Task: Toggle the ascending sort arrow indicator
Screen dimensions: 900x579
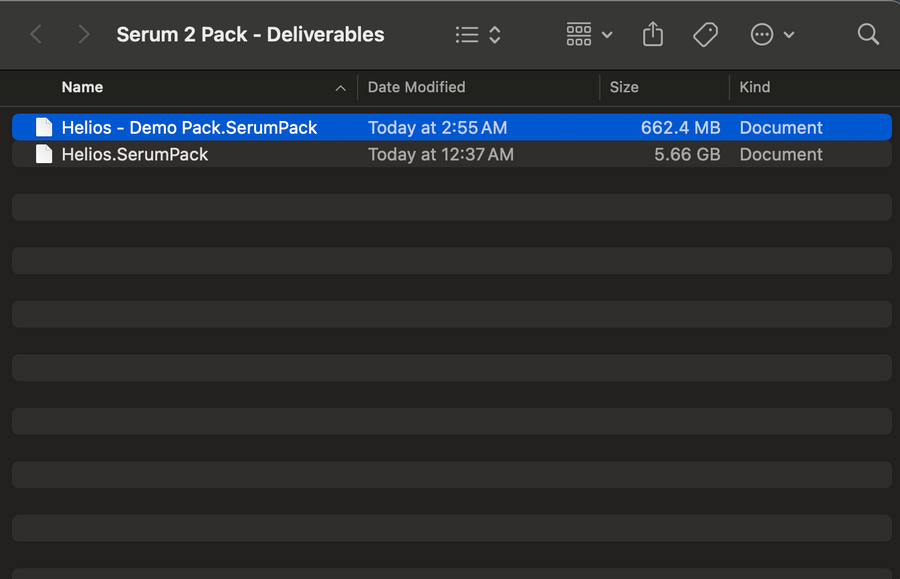Action: pyautogui.click(x=340, y=88)
